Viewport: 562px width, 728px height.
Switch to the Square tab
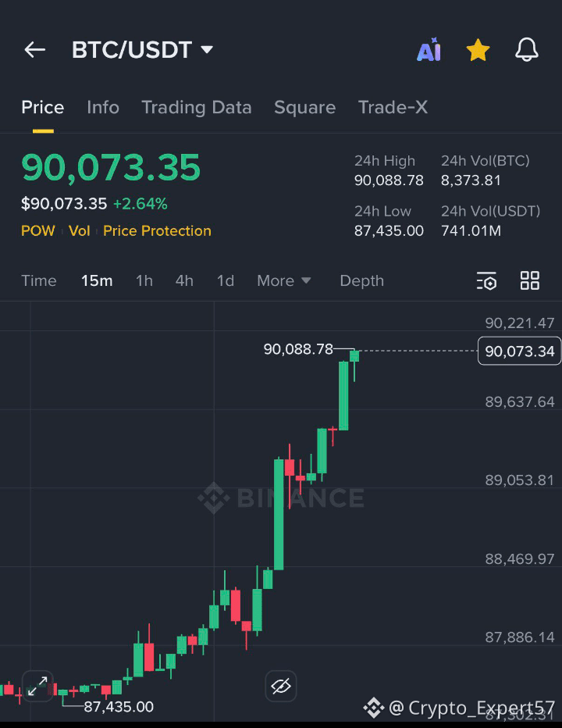coord(305,107)
